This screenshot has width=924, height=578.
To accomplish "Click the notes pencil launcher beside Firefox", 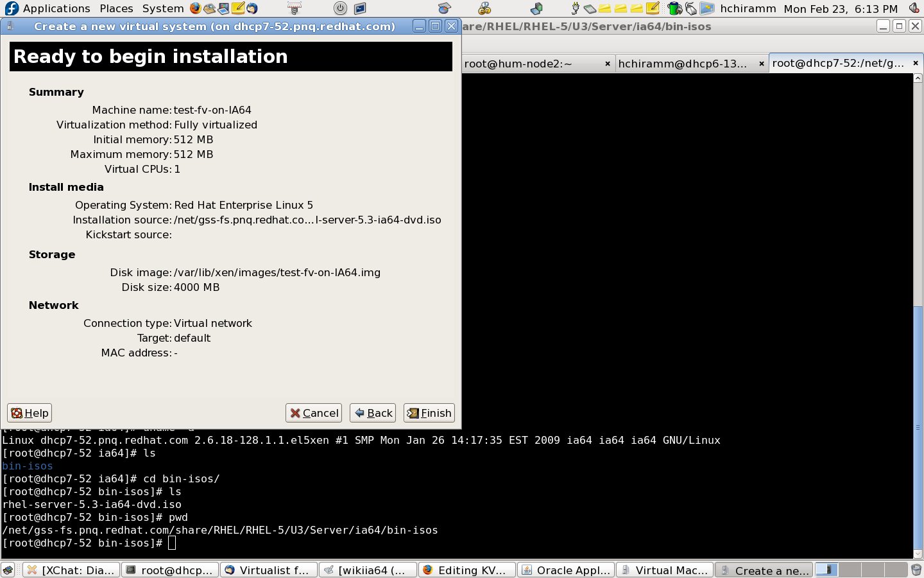I will 237,8.
